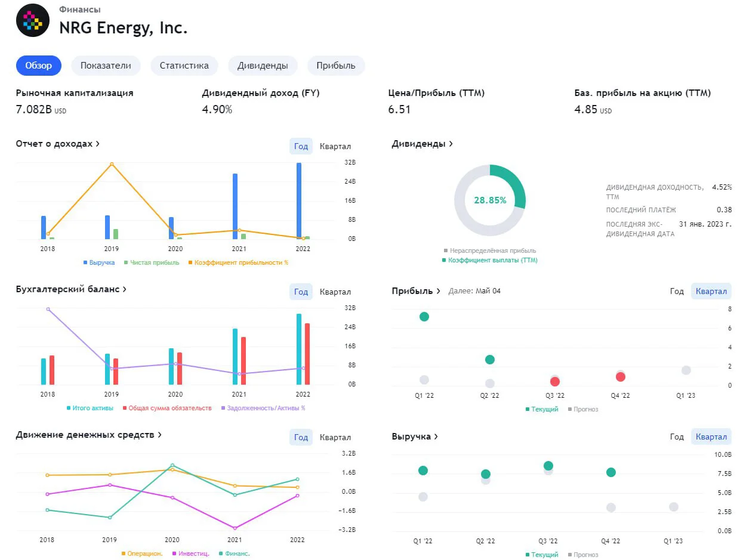Click the Q1 '22 actual earnings dot

[x=424, y=317]
